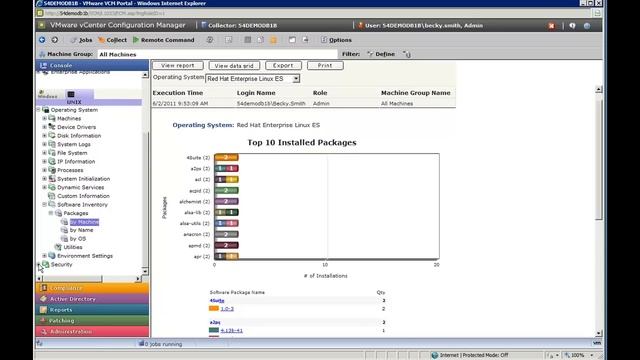640x360 pixels.
Task: Click the Export button
Action: (283, 65)
